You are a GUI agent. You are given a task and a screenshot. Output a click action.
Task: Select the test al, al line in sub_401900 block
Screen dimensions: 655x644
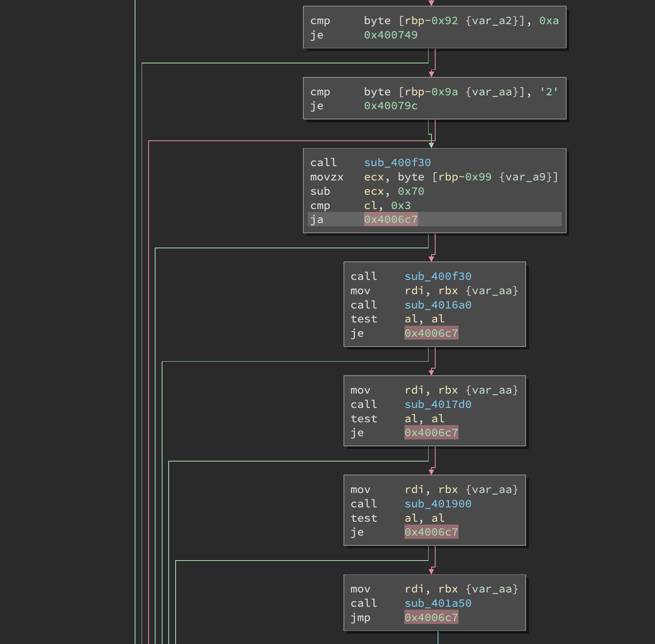click(397, 518)
